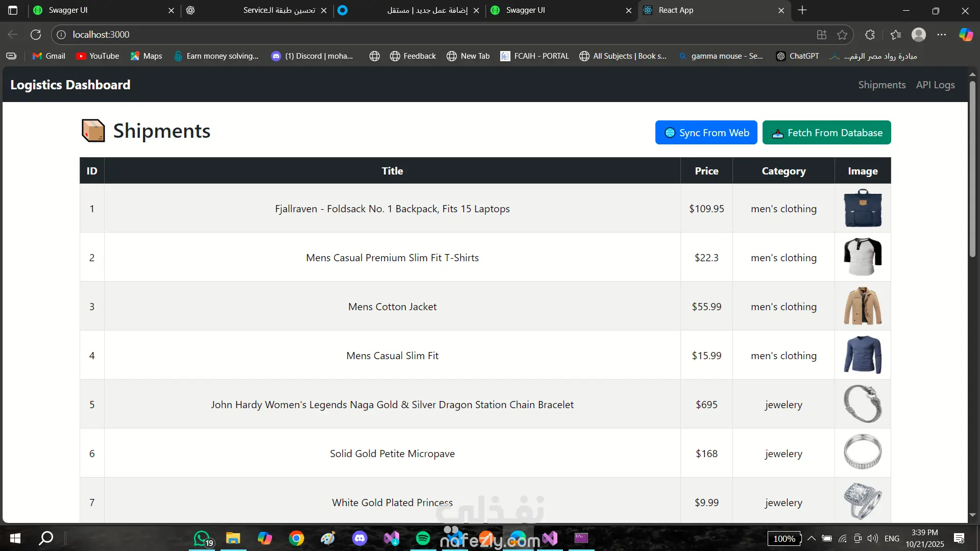The image size is (980, 551).
Task: Show hidden system tray icons chevron
Action: coord(812,538)
